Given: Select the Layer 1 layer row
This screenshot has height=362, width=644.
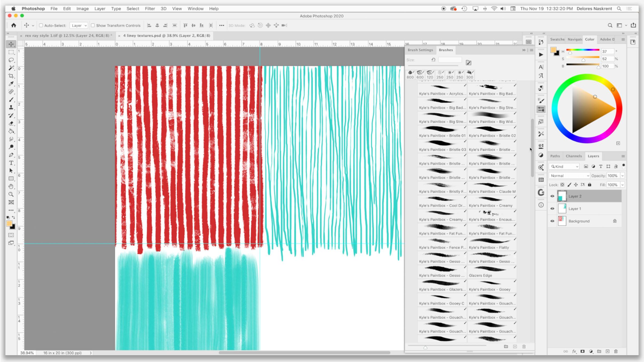Looking at the screenshot, I should [x=585, y=208].
